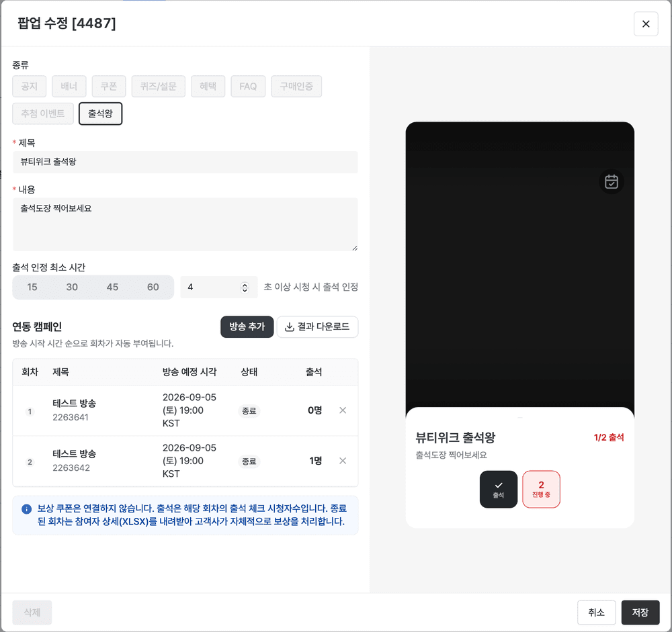The width and height of the screenshot is (672, 632).
Task: Click the 상태 column header
Action: (x=249, y=372)
